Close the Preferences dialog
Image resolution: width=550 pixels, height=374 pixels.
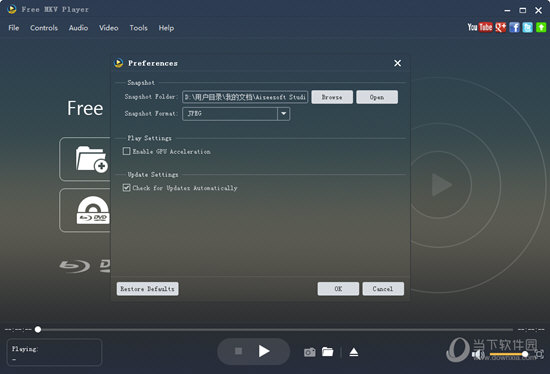point(397,63)
